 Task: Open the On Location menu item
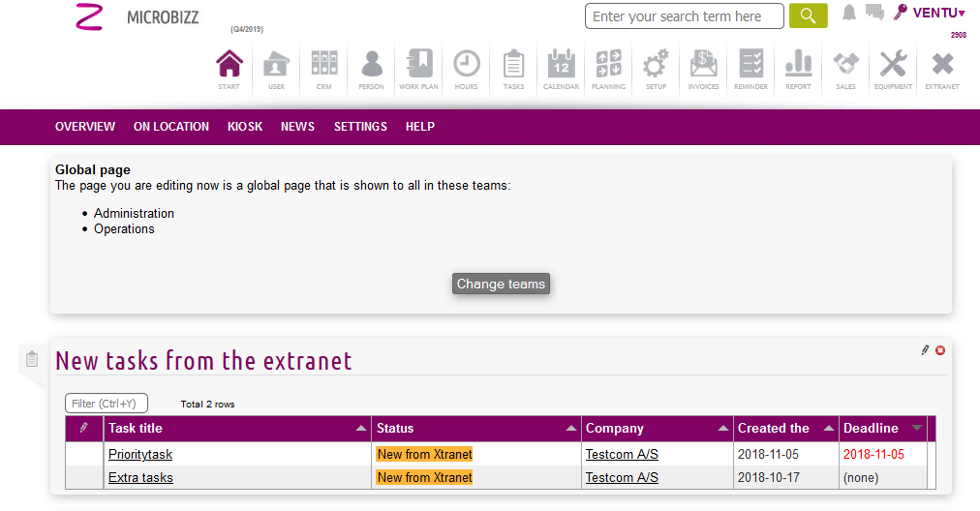click(x=171, y=127)
